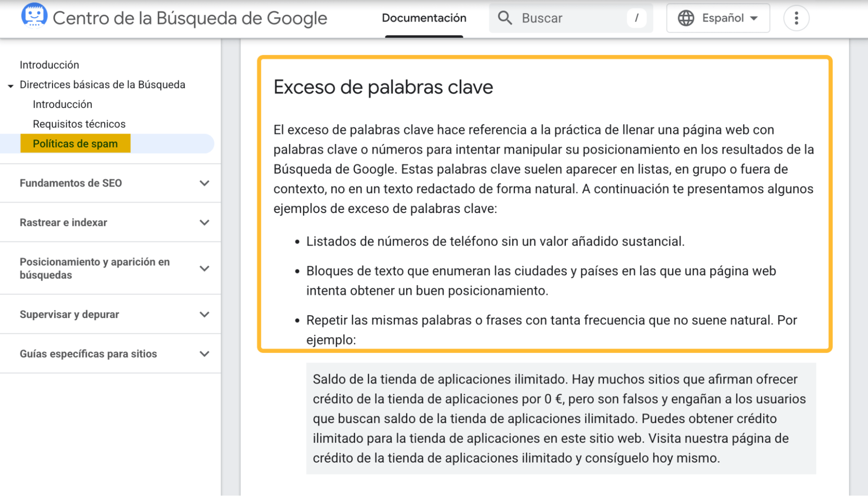
Task: Click the slash keyboard shortcut indicator
Action: point(637,18)
